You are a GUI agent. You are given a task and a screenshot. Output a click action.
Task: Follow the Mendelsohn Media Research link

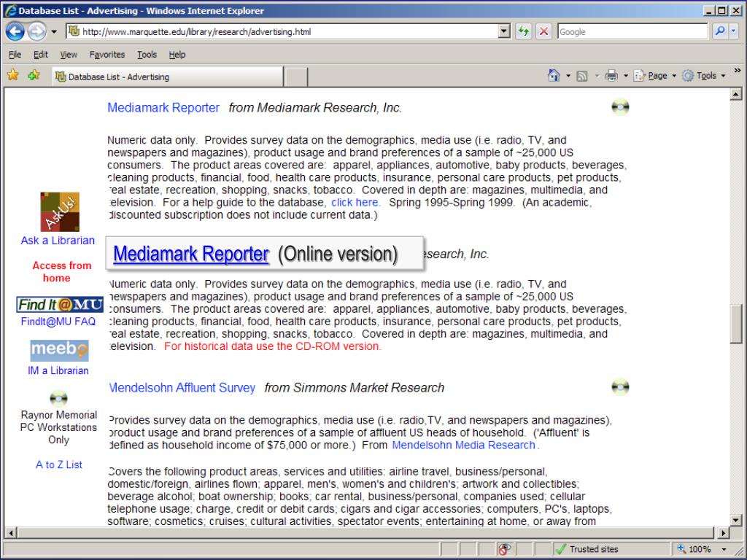tap(463, 446)
